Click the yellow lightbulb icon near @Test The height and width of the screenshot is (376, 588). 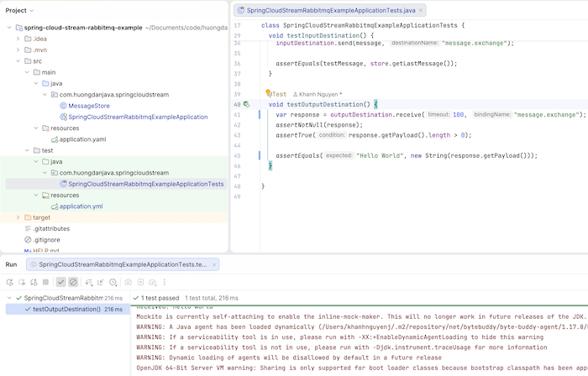(268, 91)
